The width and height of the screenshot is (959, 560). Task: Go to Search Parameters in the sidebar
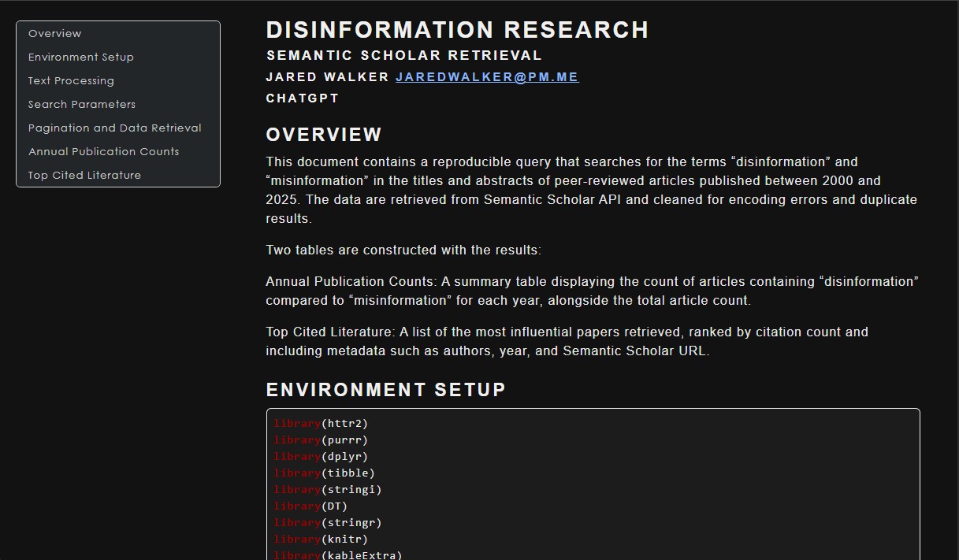pyautogui.click(x=82, y=104)
